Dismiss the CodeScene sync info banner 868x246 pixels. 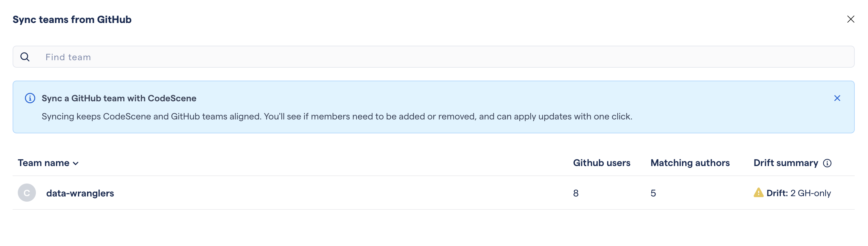point(837,98)
